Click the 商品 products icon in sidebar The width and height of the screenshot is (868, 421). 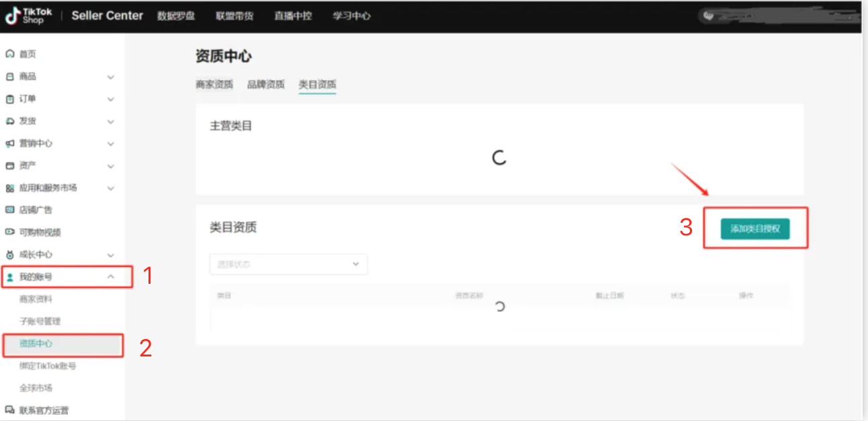(x=10, y=77)
